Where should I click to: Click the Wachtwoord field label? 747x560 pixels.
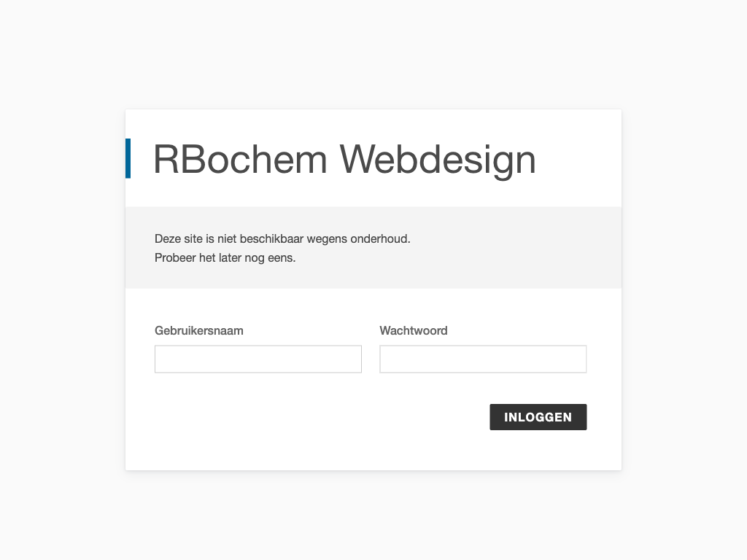click(414, 330)
